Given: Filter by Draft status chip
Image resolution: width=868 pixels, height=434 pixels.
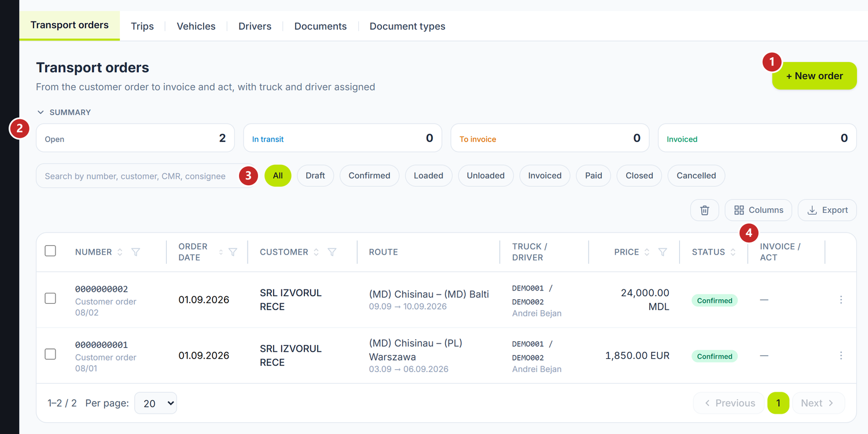Looking at the screenshot, I should pos(315,175).
